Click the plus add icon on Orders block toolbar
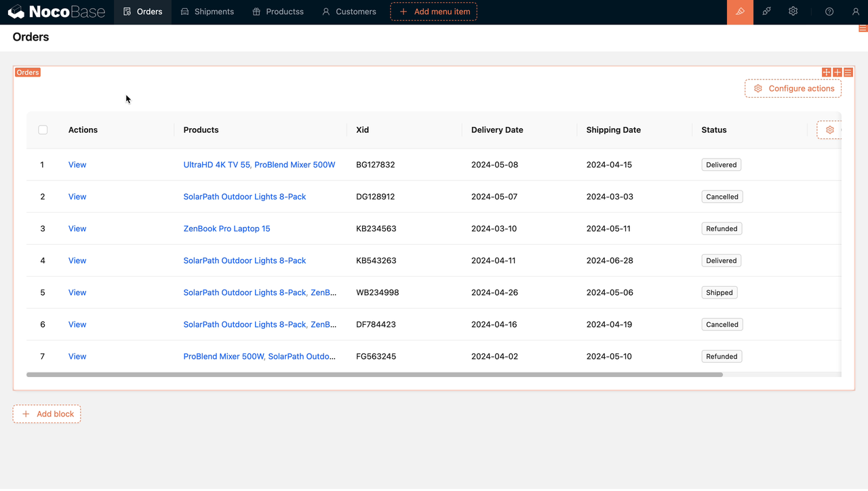The height and width of the screenshot is (491, 868). point(837,73)
